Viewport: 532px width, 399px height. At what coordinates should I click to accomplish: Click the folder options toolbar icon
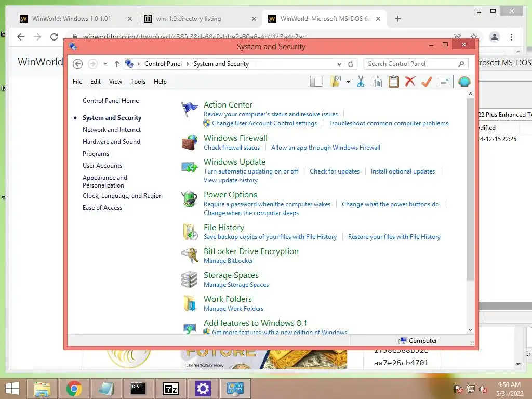tap(336, 82)
